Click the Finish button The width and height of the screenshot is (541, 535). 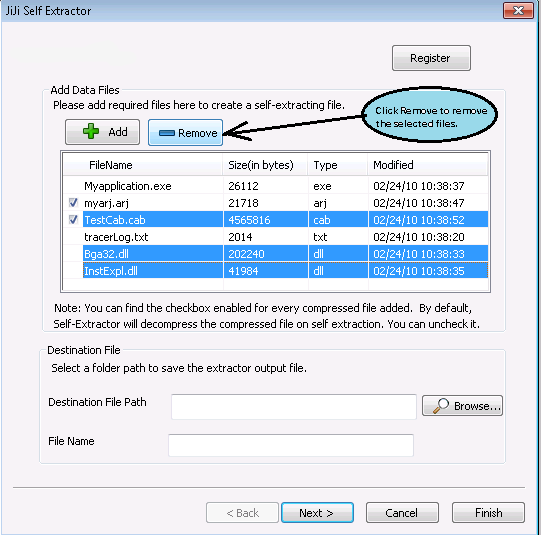(x=488, y=513)
